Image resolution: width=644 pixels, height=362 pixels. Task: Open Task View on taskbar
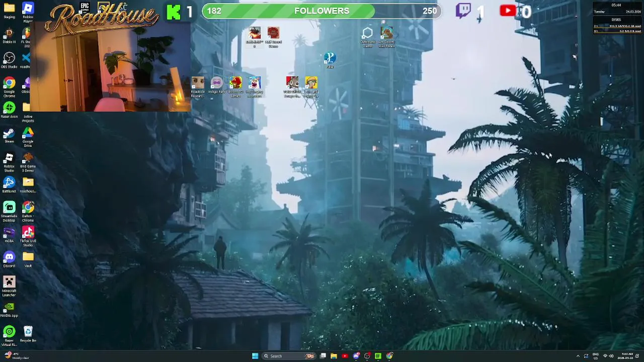[x=323, y=356]
